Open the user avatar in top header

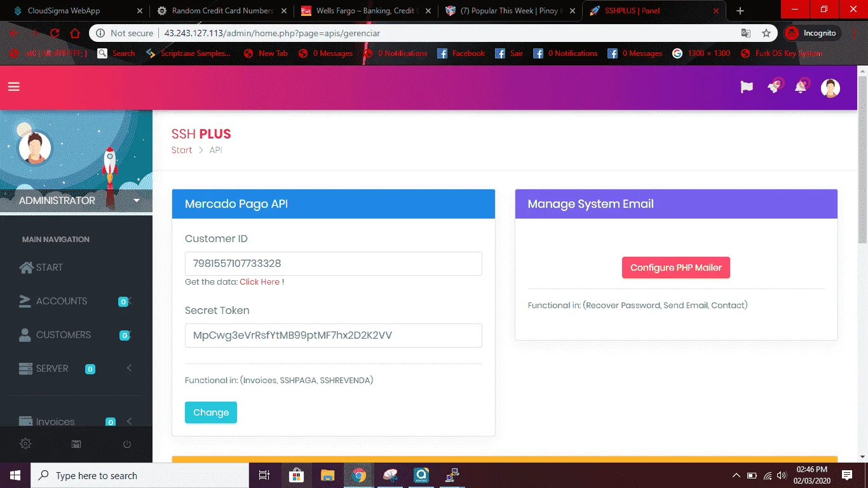click(x=831, y=88)
